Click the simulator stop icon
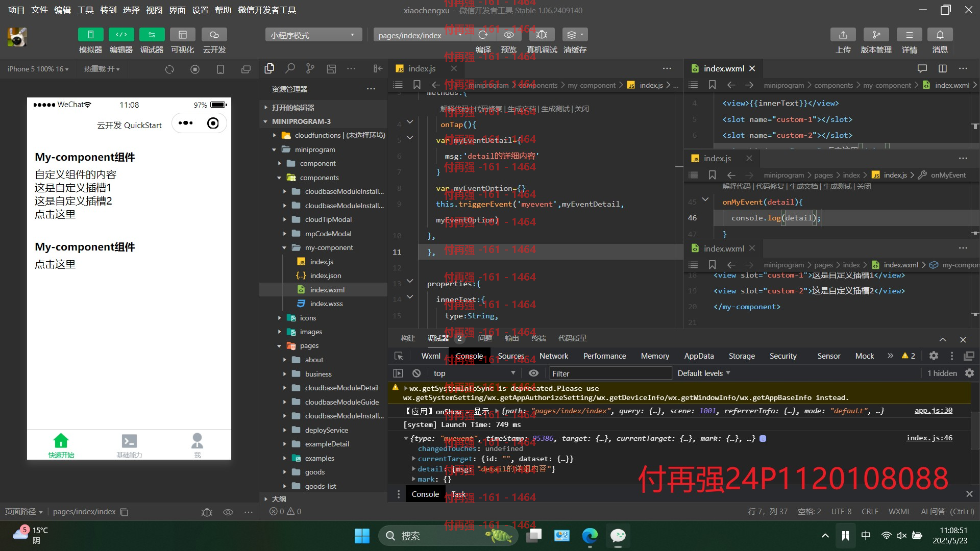This screenshot has width=980, height=551. coord(195,69)
